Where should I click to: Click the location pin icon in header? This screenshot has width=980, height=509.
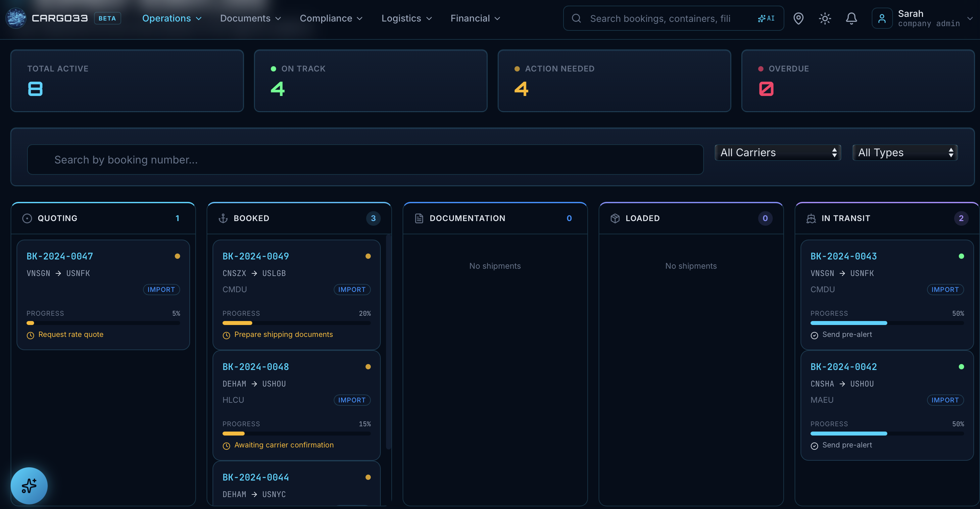tap(798, 18)
